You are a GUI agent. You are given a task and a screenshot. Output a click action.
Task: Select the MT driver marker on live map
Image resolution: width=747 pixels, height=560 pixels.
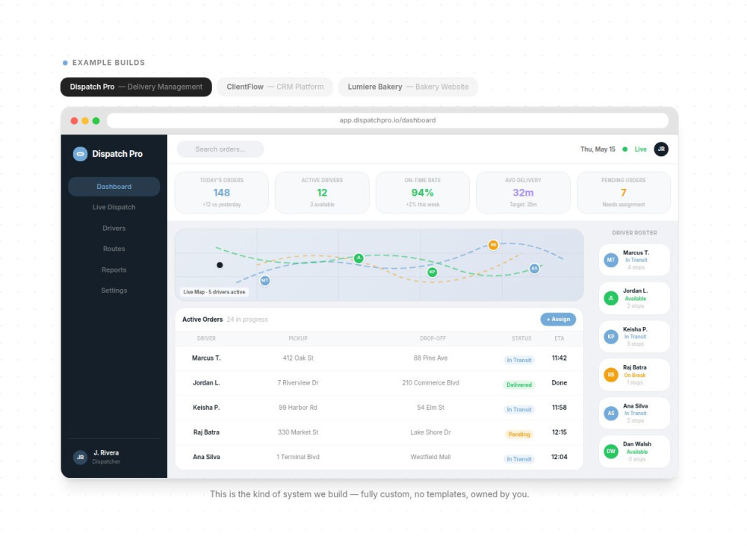click(x=265, y=281)
